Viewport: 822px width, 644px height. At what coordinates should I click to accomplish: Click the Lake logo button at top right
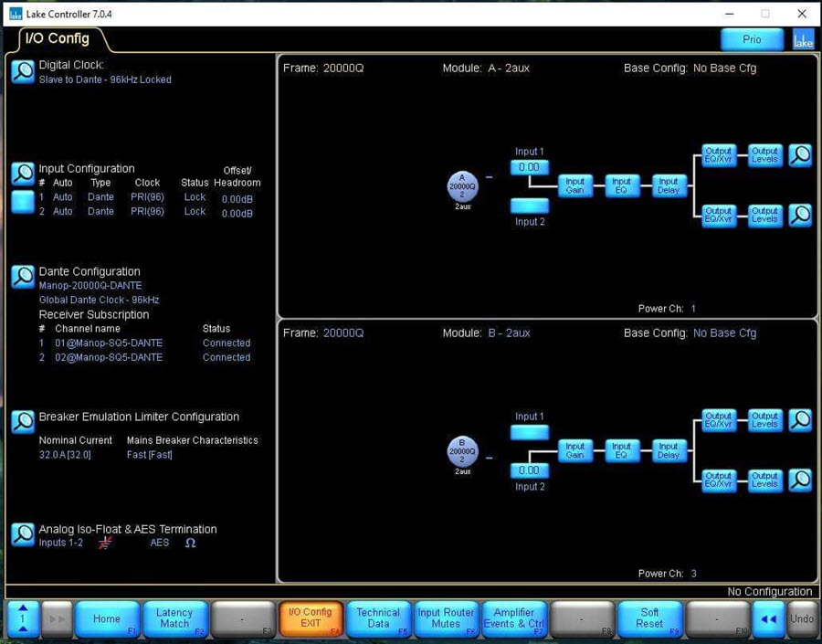coord(803,40)
